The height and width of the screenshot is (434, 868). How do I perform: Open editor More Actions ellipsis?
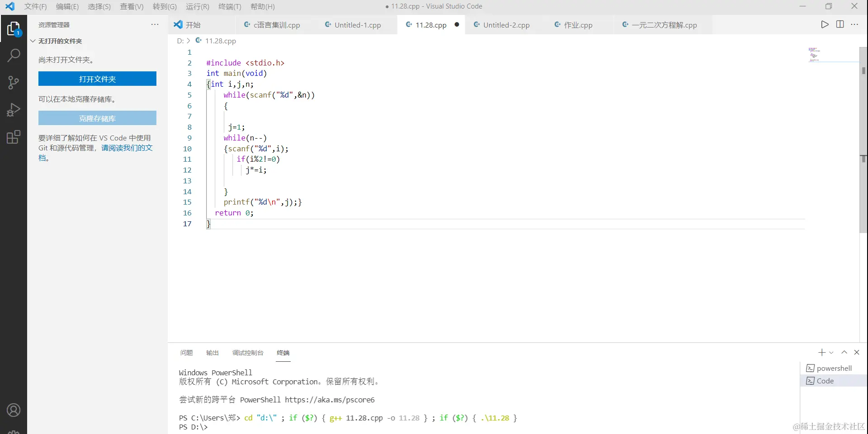coord(854,24)
